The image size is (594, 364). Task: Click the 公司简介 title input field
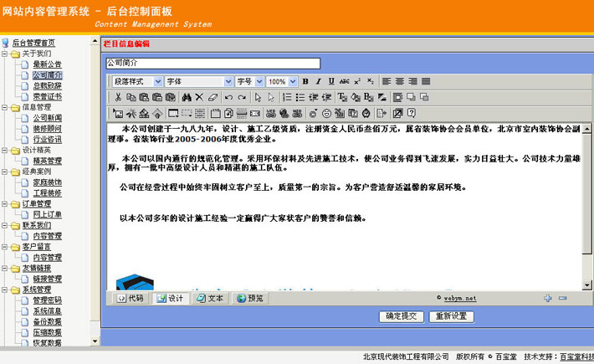[213, 63]
